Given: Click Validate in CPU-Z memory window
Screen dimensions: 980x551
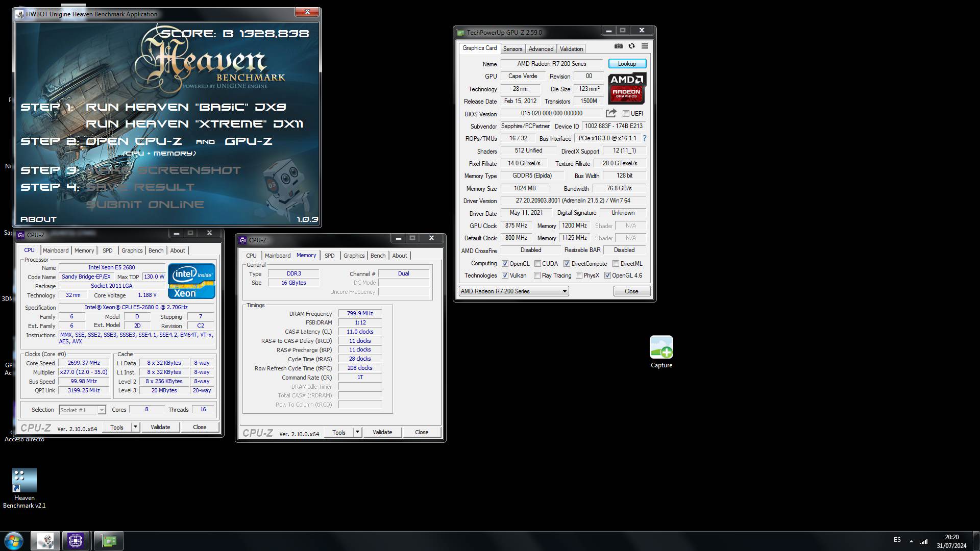Looking at the screenshot, I should tap(382, 432).
